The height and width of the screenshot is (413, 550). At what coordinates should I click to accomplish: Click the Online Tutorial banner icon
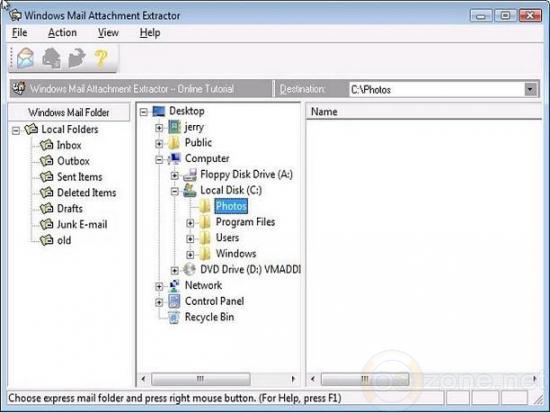[x=19, y=88]
